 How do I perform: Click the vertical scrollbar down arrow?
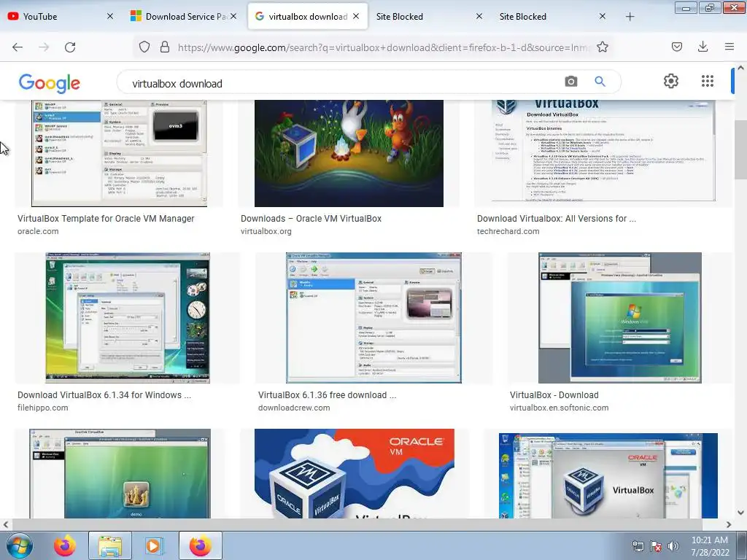741,513
